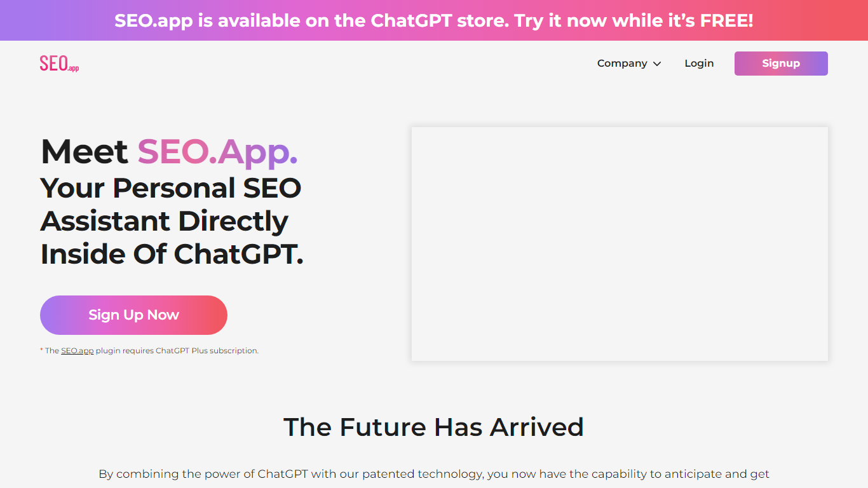Expand the Company dropdown chevron
Image resolution: width=868 pixels, height=488 pixels.
pos(657,64)
